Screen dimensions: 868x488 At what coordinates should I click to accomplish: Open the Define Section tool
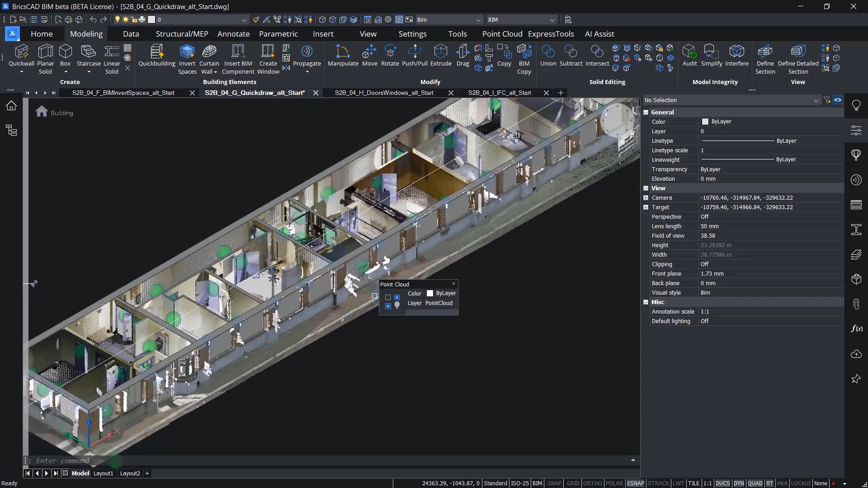(765, 56)
